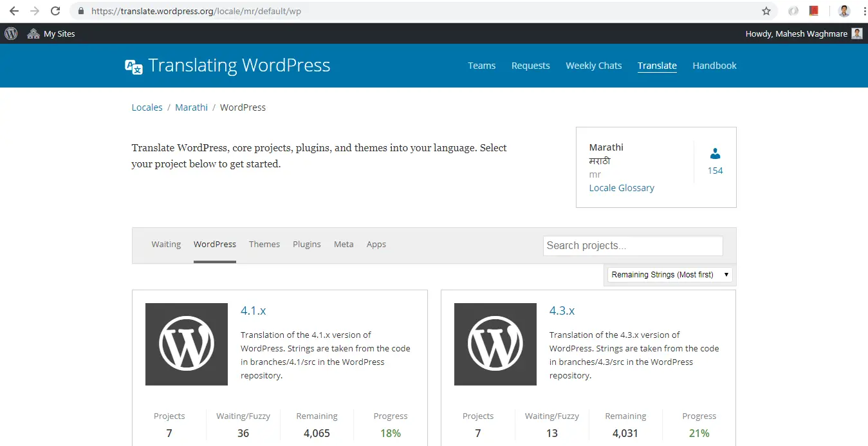868x446 pixels.
Task: Click the Translating WordPress translate logo
Action: point(134,66)
